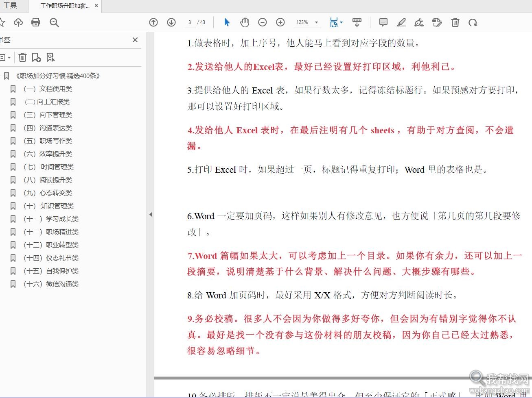The image size is (532, 398).
Task: Click the scrolling mode toolbar icon
Action: (x=357, y=22)
